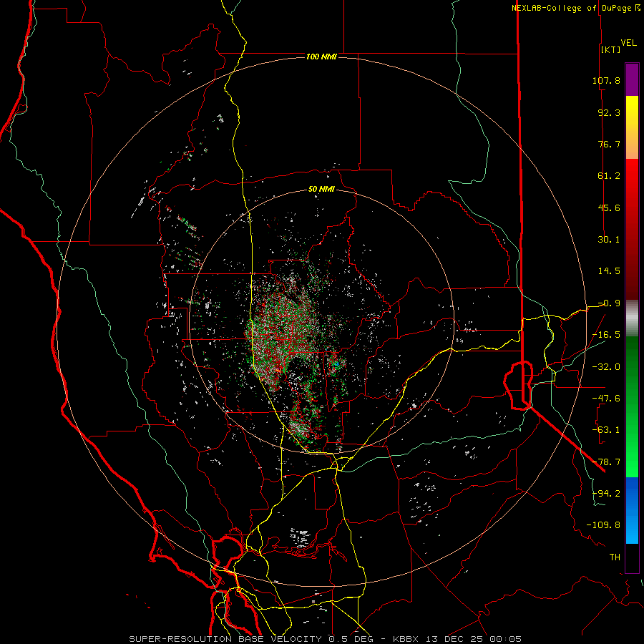This screenshot has height=644, width=644.
Task: Click the 107.8 legend value
Action: [606, 80]
